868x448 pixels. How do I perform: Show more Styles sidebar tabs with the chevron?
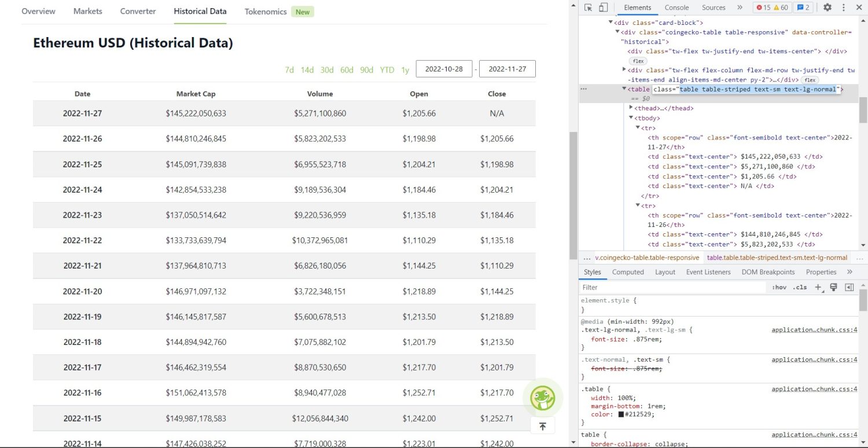849,272
